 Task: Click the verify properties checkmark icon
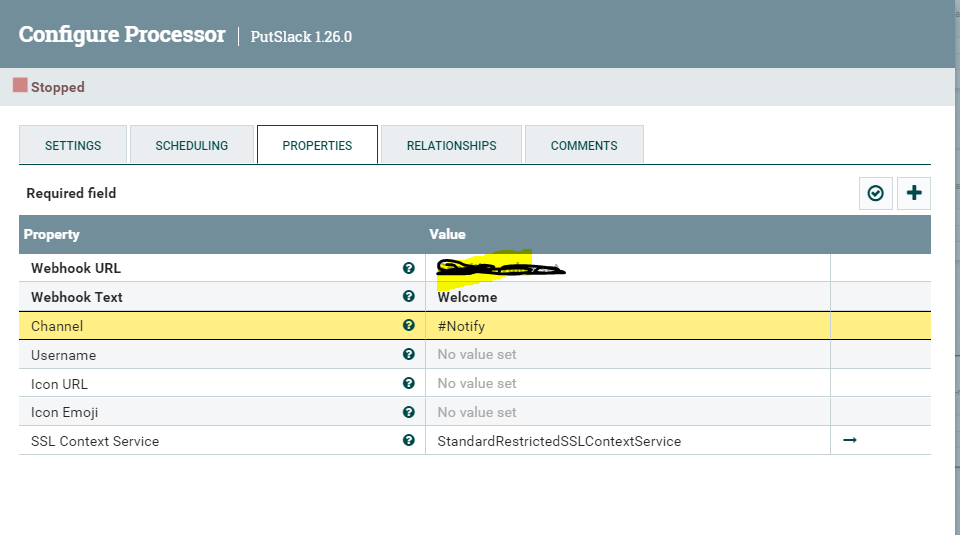tap(876, 193)
